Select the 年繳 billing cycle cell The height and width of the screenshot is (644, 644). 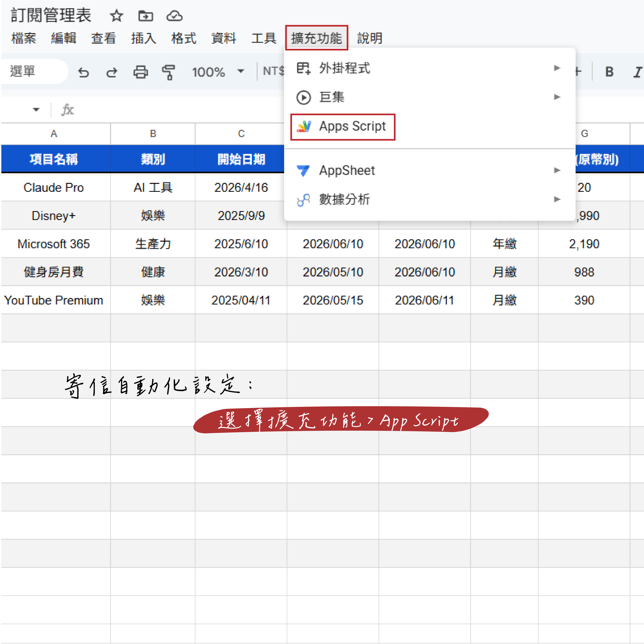504,244
